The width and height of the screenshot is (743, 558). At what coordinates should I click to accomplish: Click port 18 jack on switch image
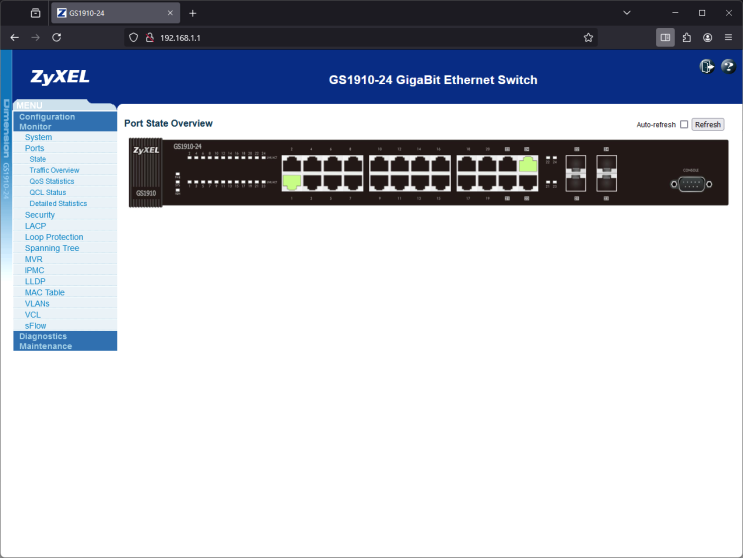pyautogui.click(x=467, y=164)
